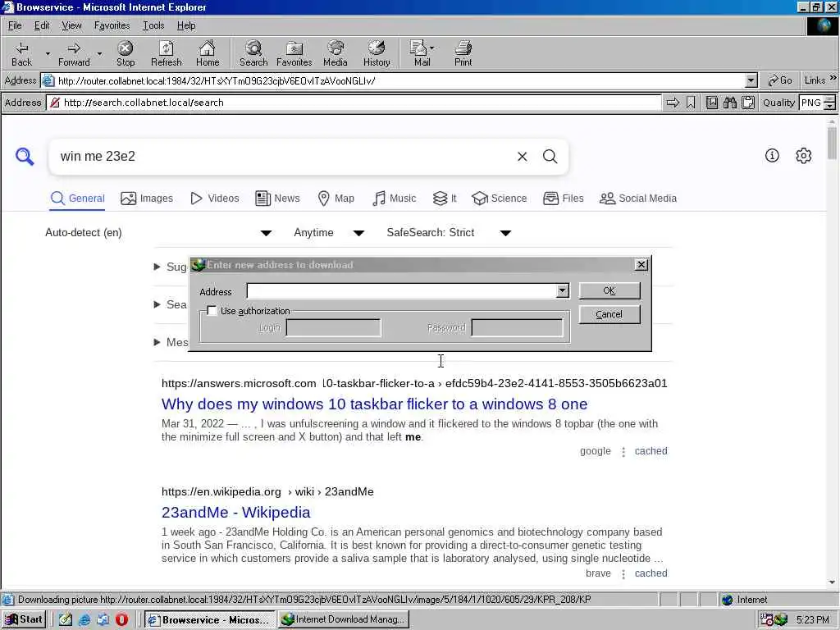This screenshot has height=630, width=840.
Task: Click Show Desktop quick launch icon
Action: point(66,619)
